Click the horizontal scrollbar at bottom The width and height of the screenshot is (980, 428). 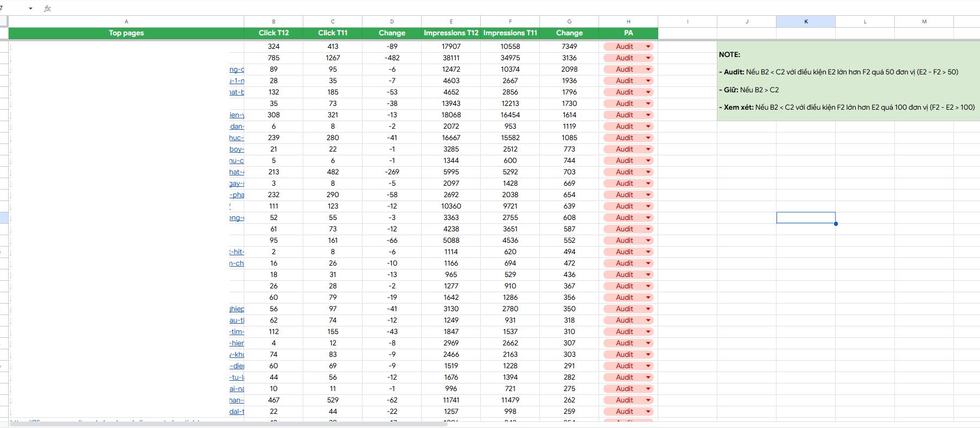[x=228, y=424]
